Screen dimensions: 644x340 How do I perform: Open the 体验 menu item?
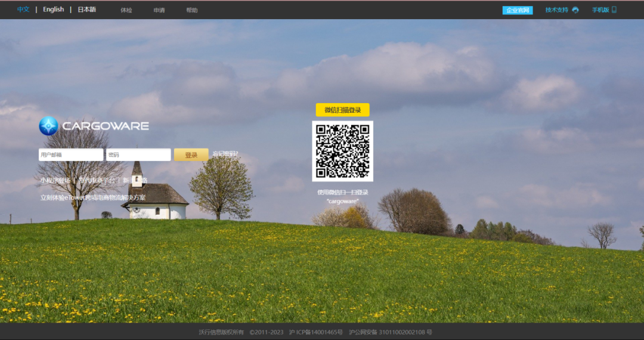click(x=126, y=10)
